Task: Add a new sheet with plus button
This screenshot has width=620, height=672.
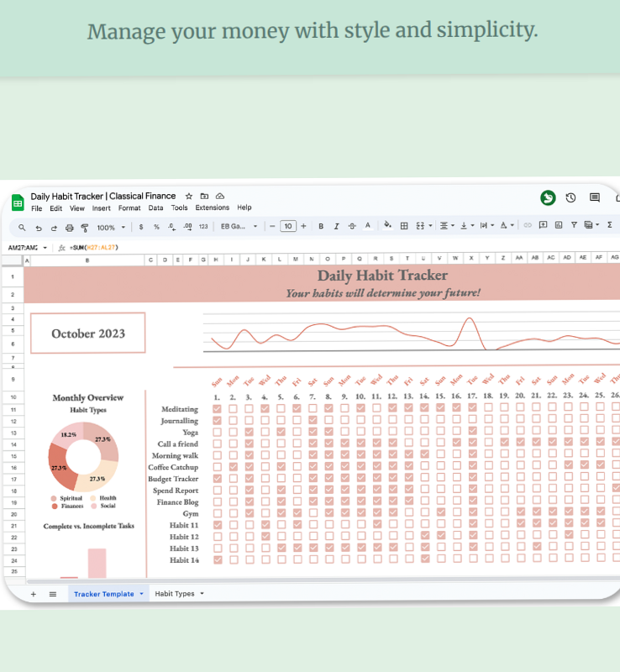Action: [x=34, y=594]
